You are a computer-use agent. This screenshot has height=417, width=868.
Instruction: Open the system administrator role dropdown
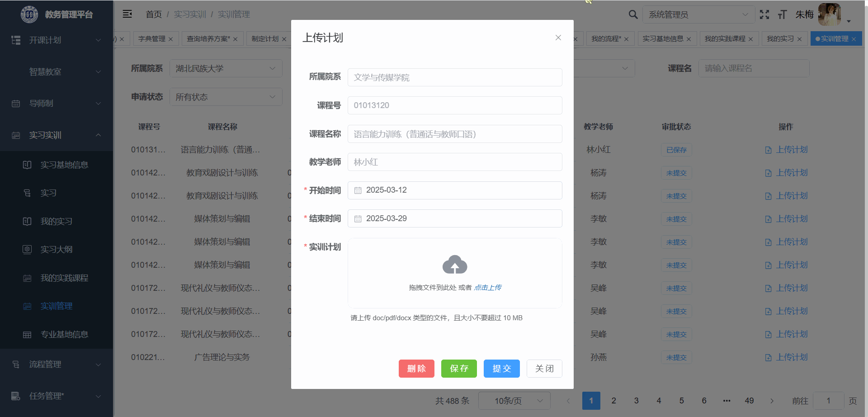click(x=698, y=14)
